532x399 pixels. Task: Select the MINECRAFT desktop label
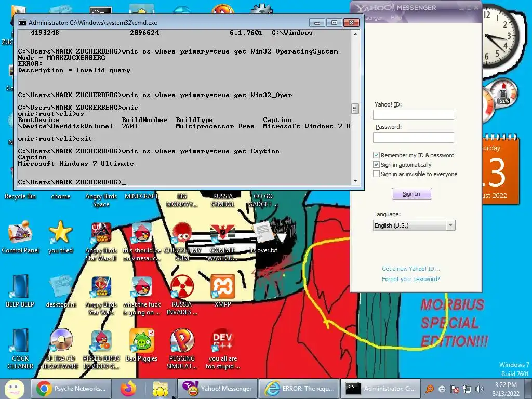pos(141,196)
